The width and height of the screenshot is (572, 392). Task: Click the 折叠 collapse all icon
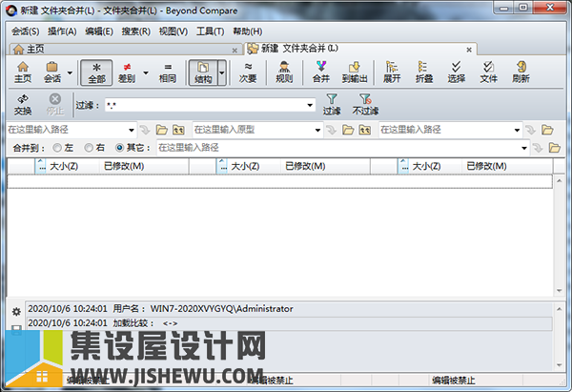[424, 72]
